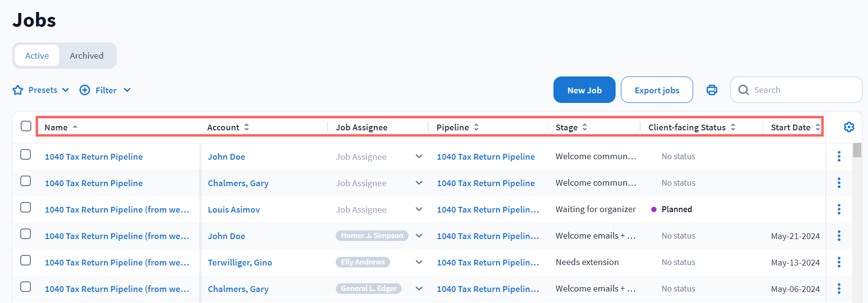Check the Louis Asimov job row checkbox
868x303 pixels.
tap(26, 207)
